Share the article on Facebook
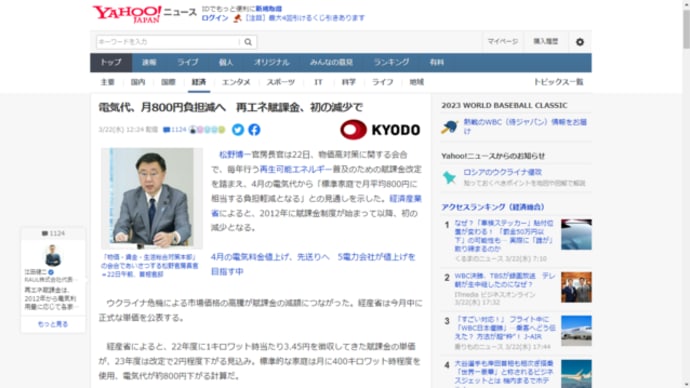Image resolution: width=690 pixels, height=388 pixels. 254,130
